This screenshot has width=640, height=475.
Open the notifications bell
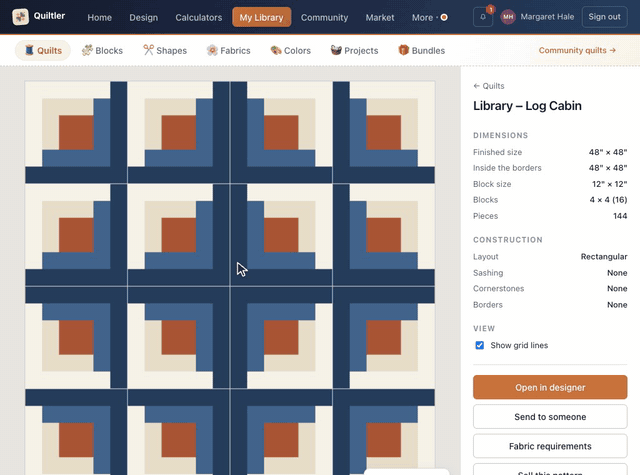tap(483, 17)
